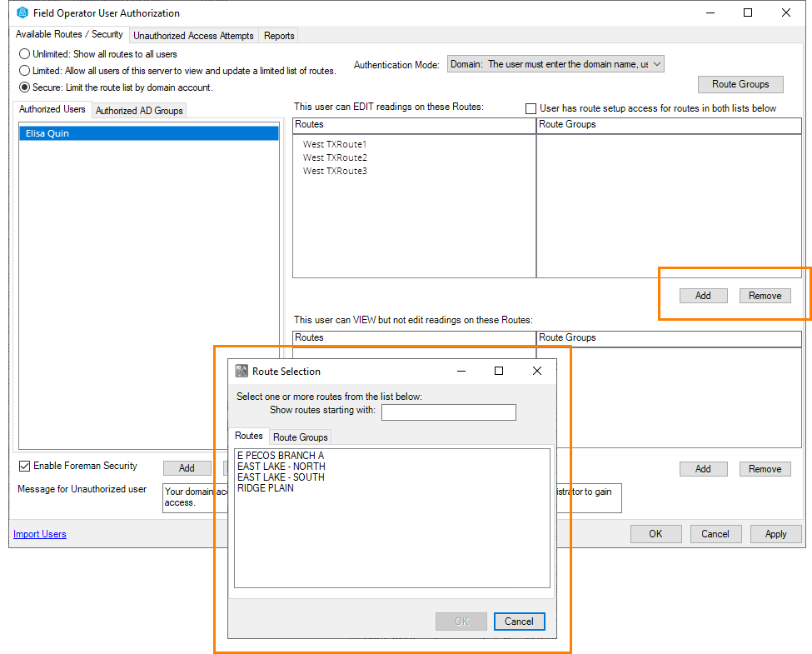This screenshot has width=812, height=654.
Task: Select West TXRoute3 in EDIT routes
Action: [335, 171]
